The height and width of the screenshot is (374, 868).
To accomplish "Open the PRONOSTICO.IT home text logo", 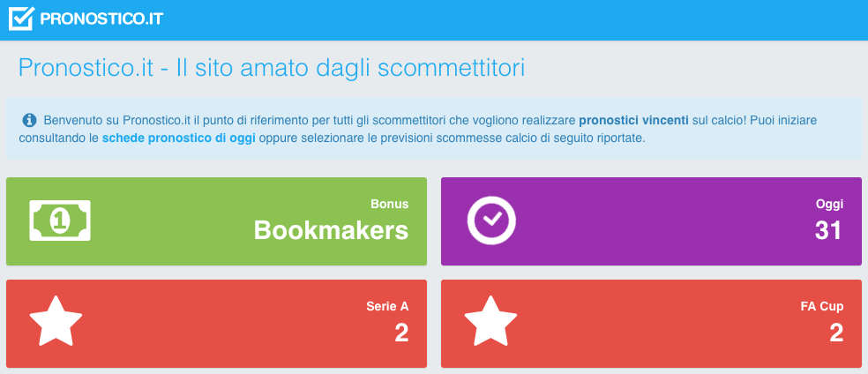I will (x=101, y=19).
